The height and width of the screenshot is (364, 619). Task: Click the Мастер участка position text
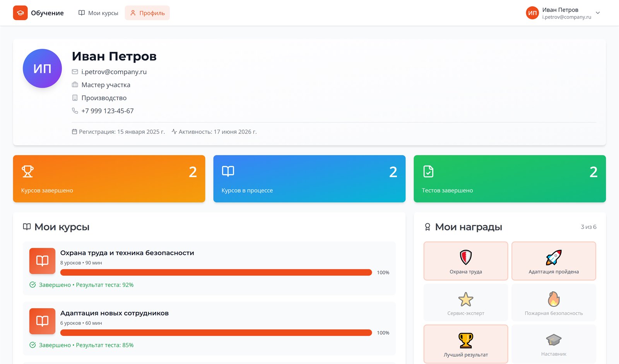(106, 85)
